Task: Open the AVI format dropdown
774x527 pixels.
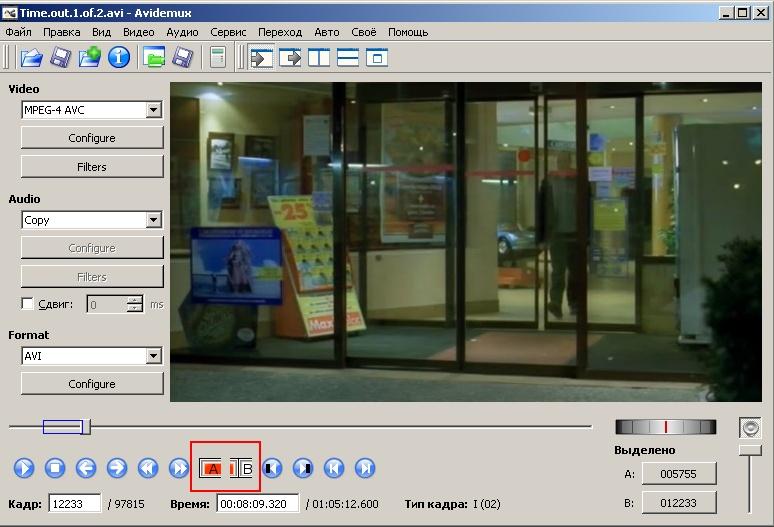Action: point(154,355)
